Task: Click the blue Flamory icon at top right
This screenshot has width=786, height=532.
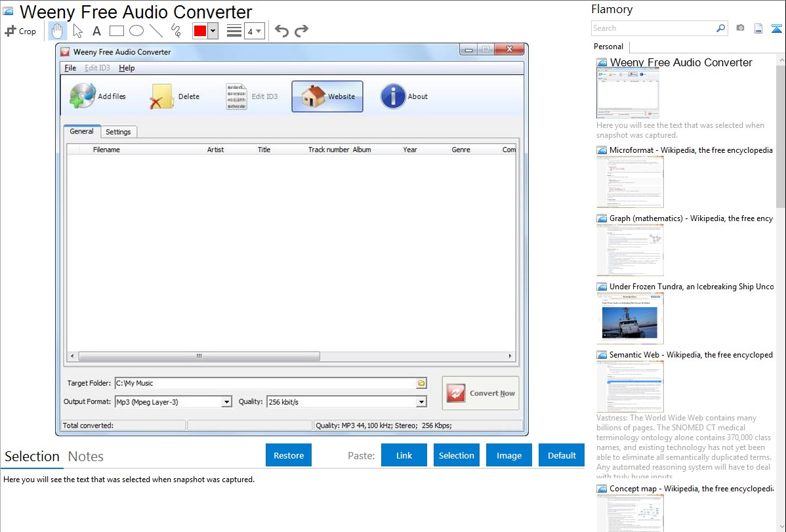Action: (x=776, y=28)
